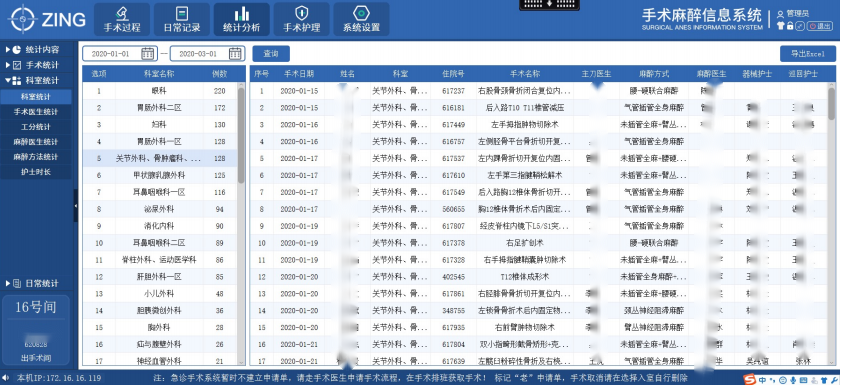Click the Sogou S input method logo
The height and width of the screenshot is (385, 842).
click(750, 379)
